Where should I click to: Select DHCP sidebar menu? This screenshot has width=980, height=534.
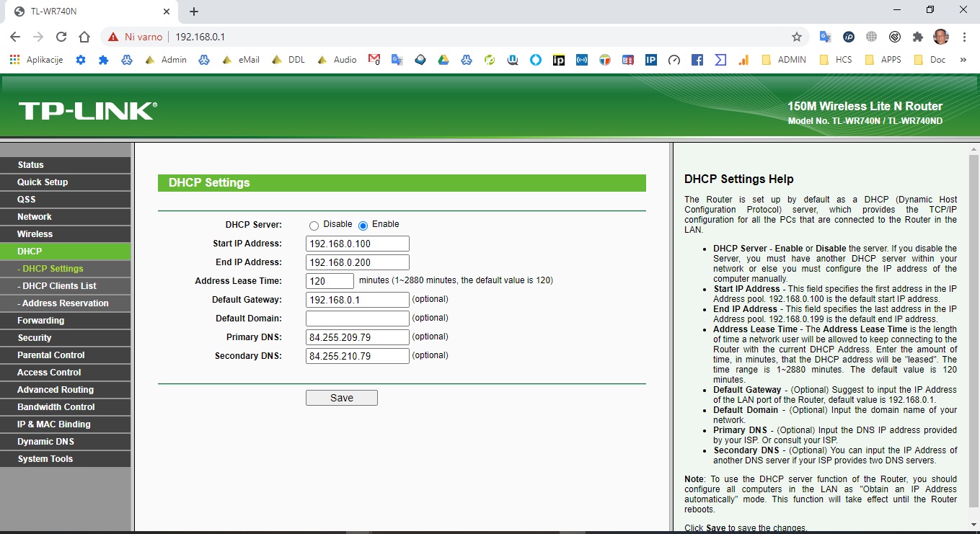click(66, 252)
